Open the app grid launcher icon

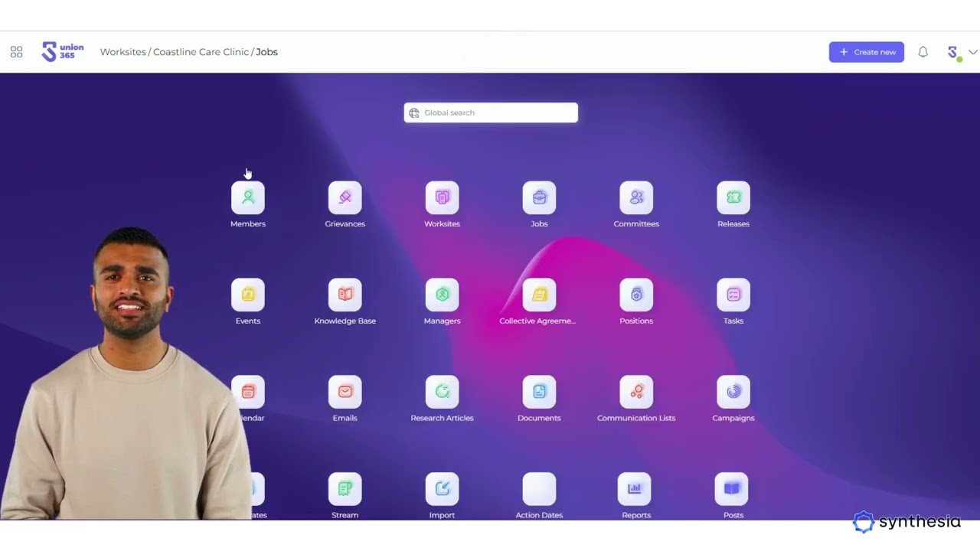pos(16,52)
